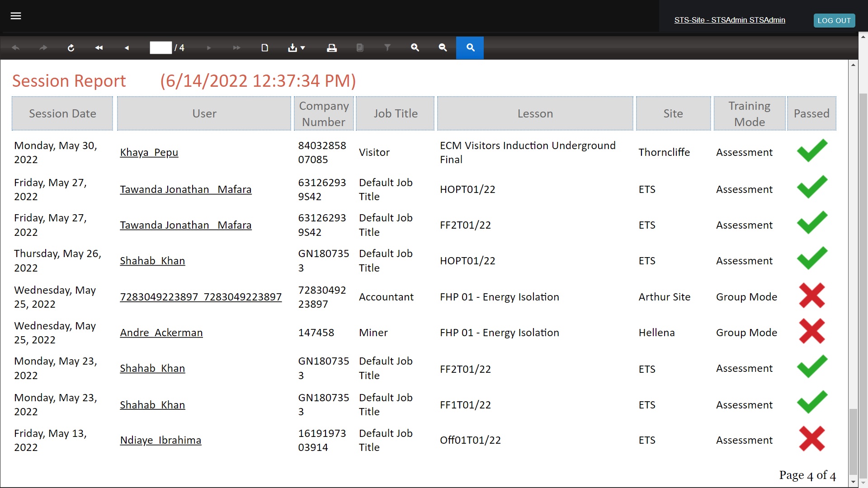Open Ndiaye Ibrahima user link
Screen dimensions: 868x488
click(160, 441)
